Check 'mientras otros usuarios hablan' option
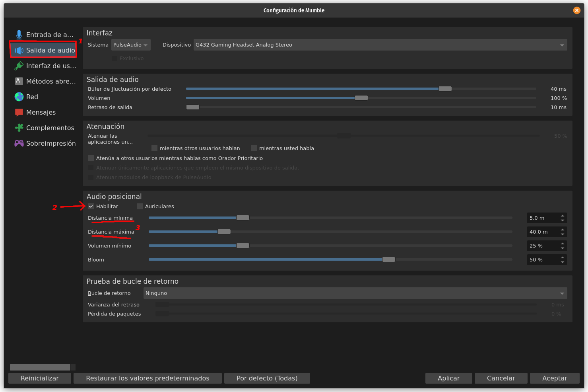 (155, 148)
